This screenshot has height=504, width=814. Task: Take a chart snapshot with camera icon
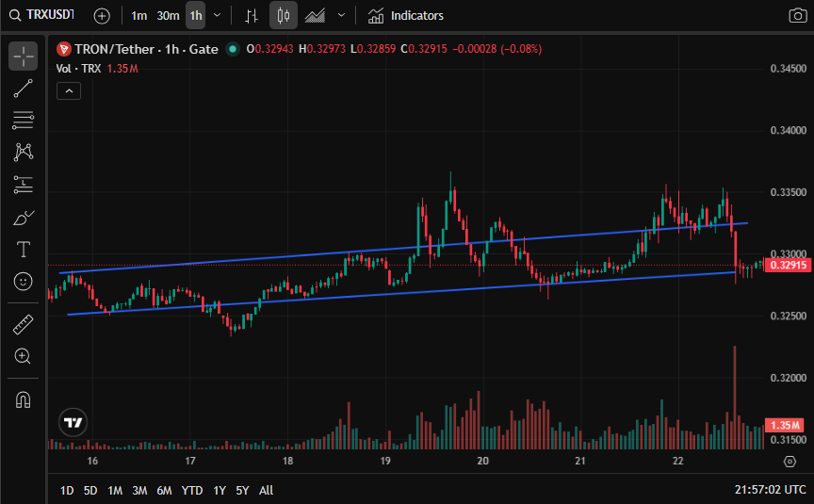tap(797, 16)
